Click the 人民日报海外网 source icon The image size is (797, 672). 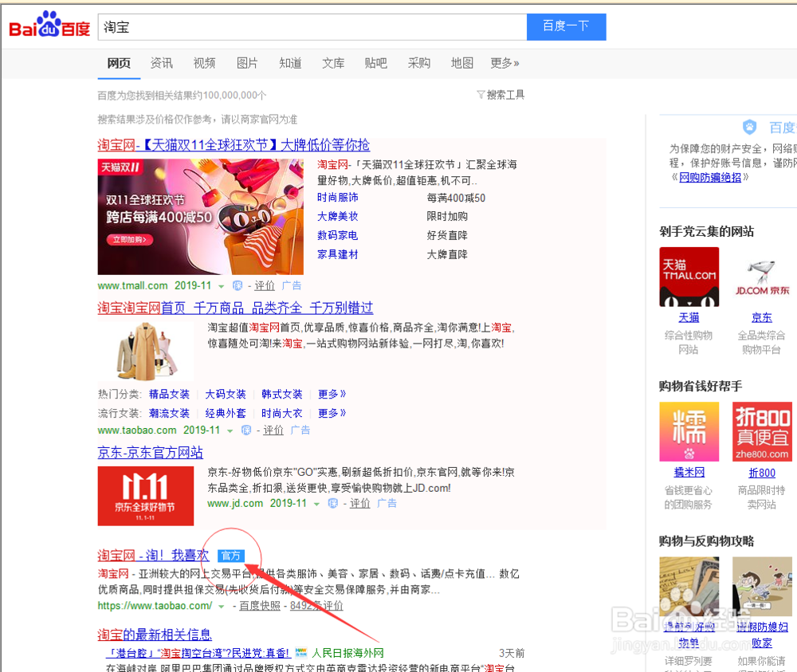301,653
